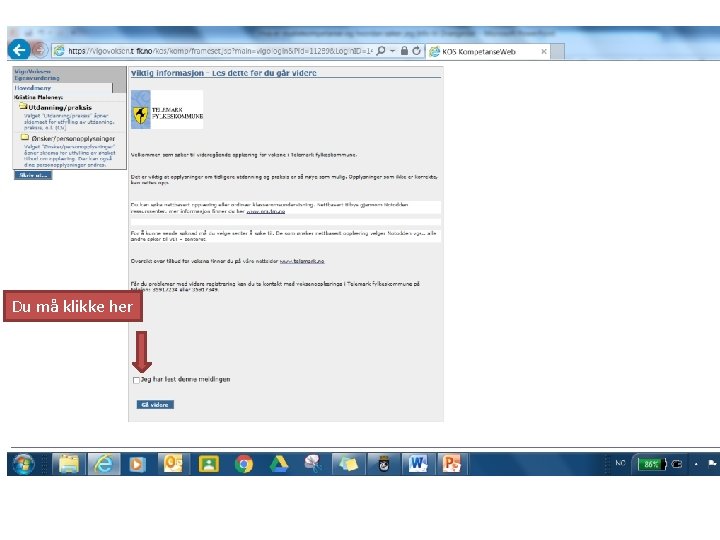Click the Action Center flag icon
The height and width of the screenshot is (540, 720).
(x=713, y=463)
